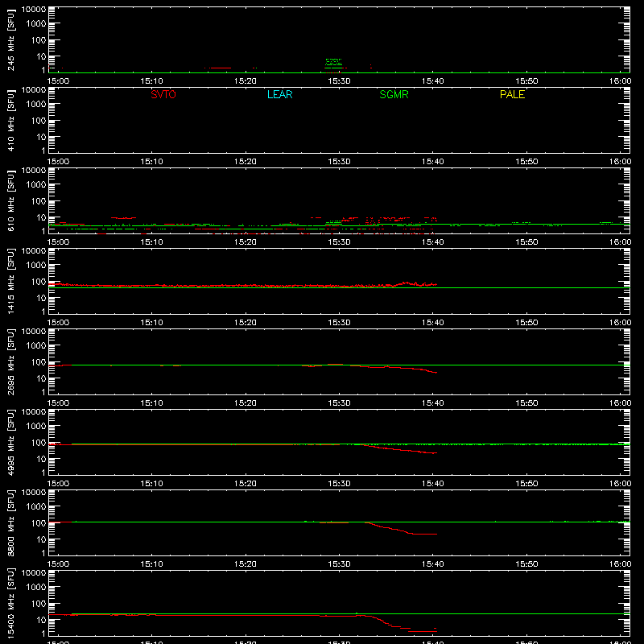Click the red SVTO station label
This screenshot has width=644, height=644.
tap(163, 94)
